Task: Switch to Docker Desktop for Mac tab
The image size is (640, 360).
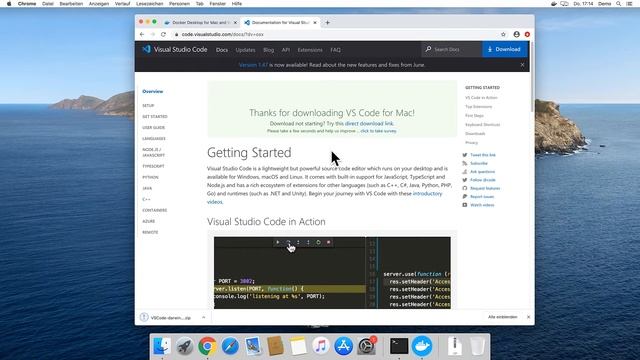Action: (201, 23)
